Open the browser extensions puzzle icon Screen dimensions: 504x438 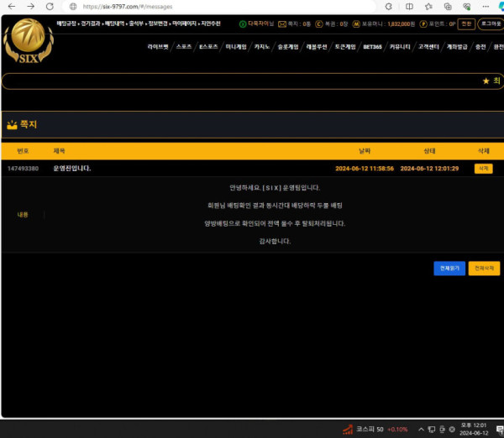pos(389,7)
